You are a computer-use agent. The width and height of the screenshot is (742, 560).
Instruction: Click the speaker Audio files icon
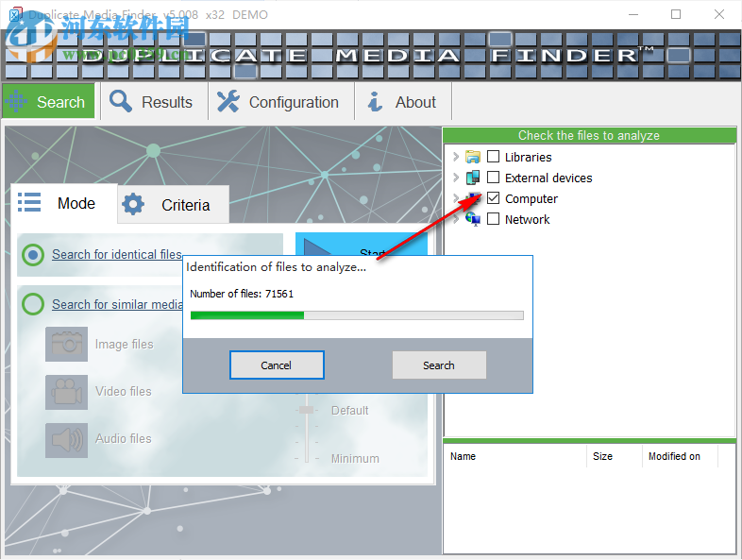pyautogui.click(x=67, y=440)
